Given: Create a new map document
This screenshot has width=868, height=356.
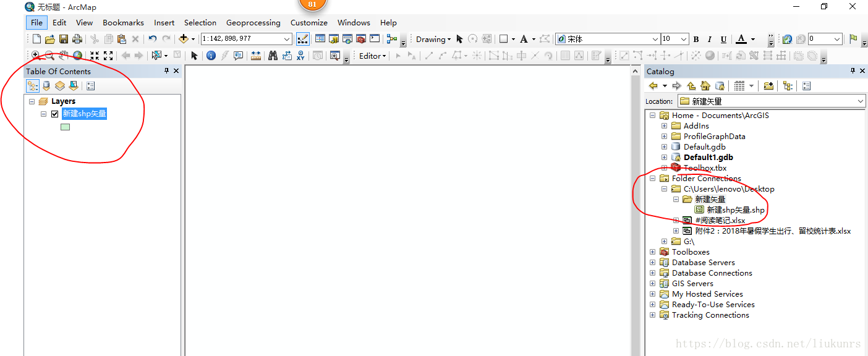Looking at the screenshot, I should [x=36, y=39].
